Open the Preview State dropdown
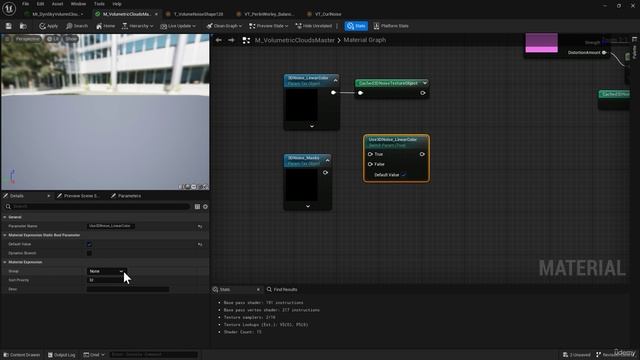The image size is (640, 360). (268, 26)
